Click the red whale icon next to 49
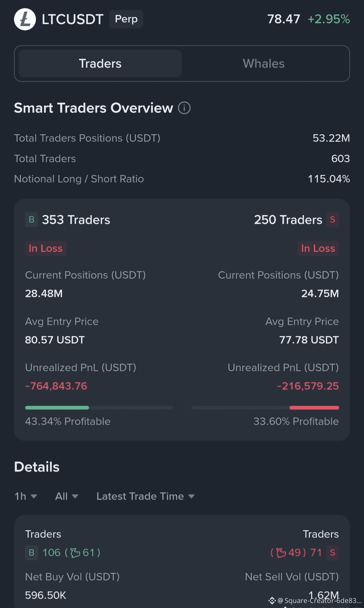 coord(281,553)
